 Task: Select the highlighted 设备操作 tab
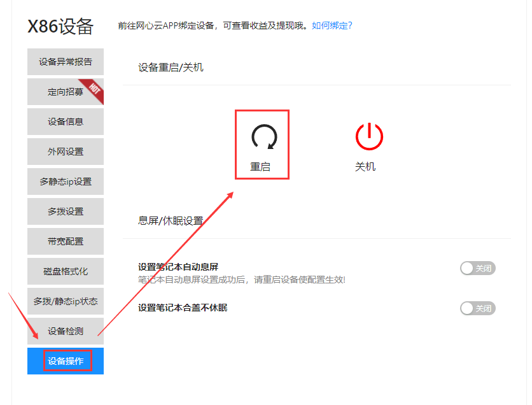tap(66, 361)
